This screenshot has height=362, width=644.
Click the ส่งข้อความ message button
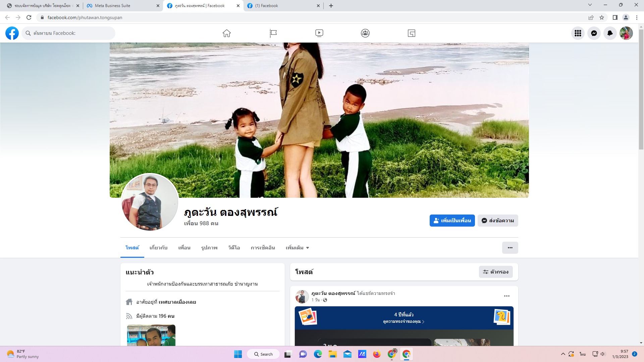point(498,221)
